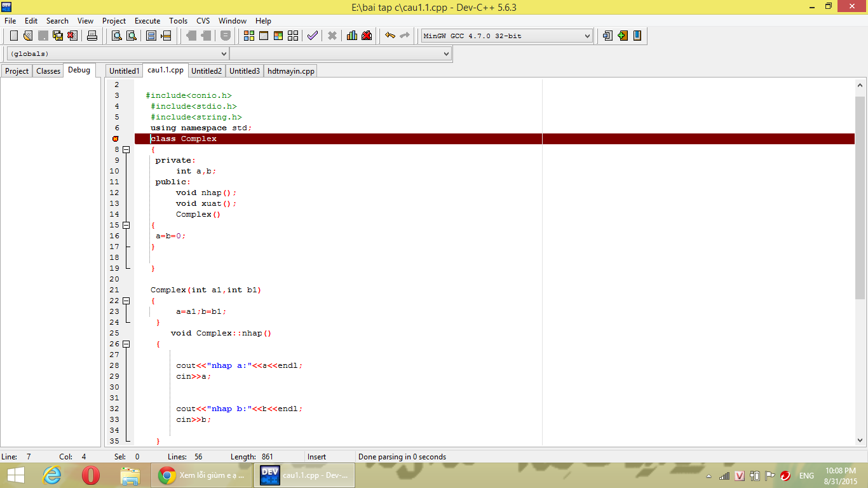
Task: Click the New file toolbar icon
Action: click(x=14, y=36)
